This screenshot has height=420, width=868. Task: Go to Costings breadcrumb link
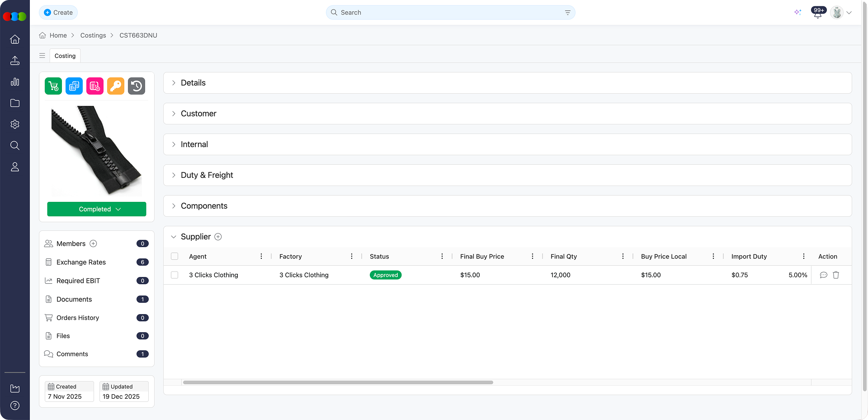[93, 35]
